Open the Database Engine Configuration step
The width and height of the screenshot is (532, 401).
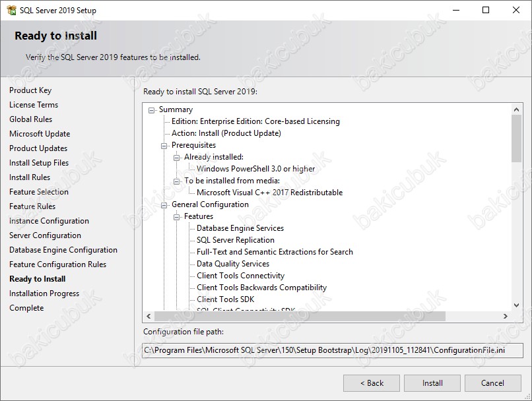pyautogui.click(x=63, y=250)
